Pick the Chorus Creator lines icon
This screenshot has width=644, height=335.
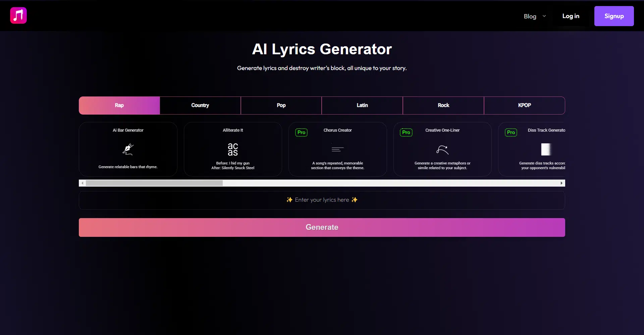point(337,149)
